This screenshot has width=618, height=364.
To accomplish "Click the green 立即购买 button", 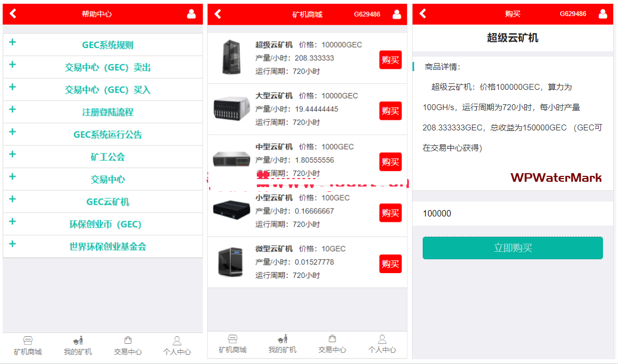I will coord(512,248).
